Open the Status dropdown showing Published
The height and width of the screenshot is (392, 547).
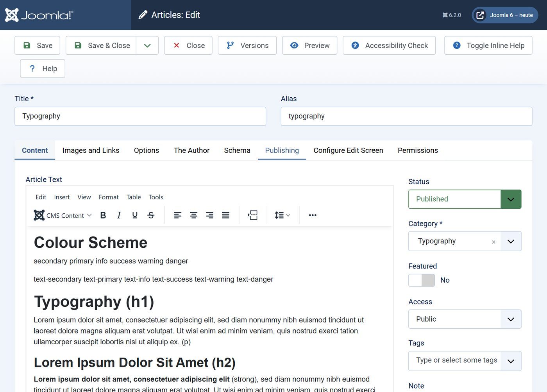coord(465,199)
